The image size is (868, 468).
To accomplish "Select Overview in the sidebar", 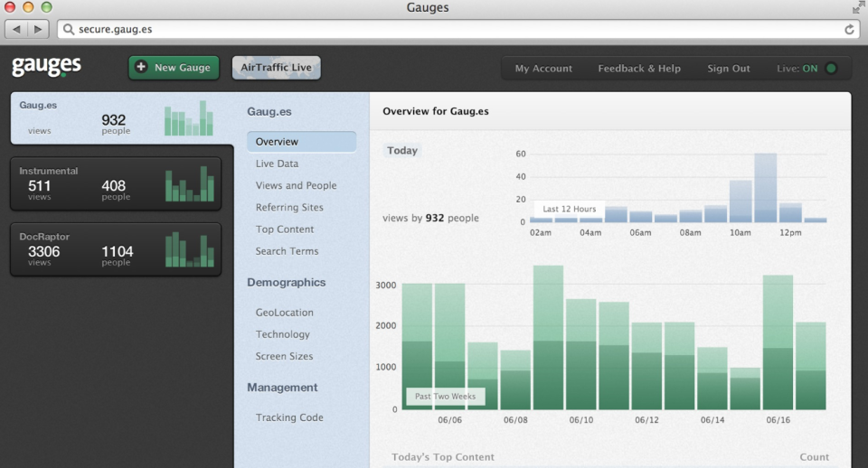I will point(301,142).
